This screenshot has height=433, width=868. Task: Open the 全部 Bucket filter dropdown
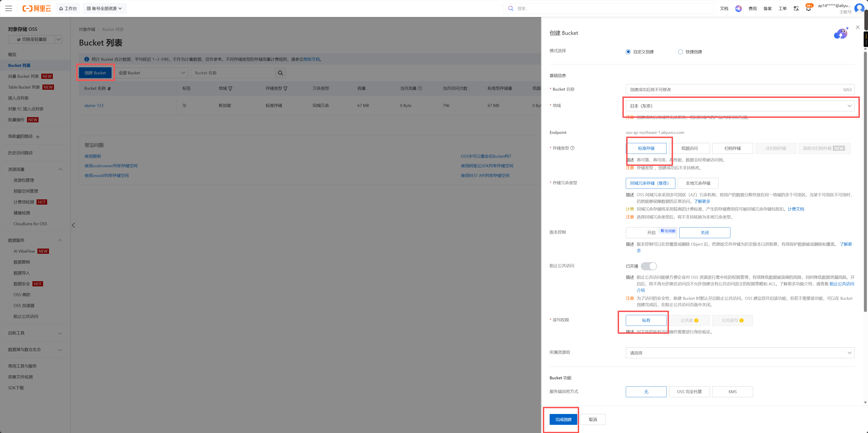[152, 73]
